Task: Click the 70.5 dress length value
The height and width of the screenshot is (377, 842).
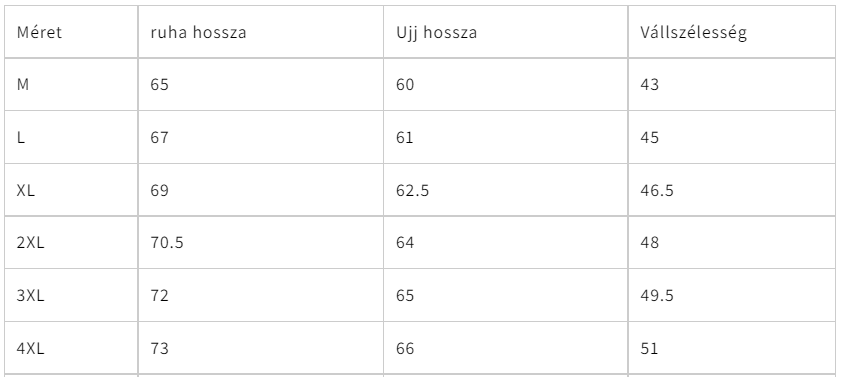Action: (x=167, y=243)
